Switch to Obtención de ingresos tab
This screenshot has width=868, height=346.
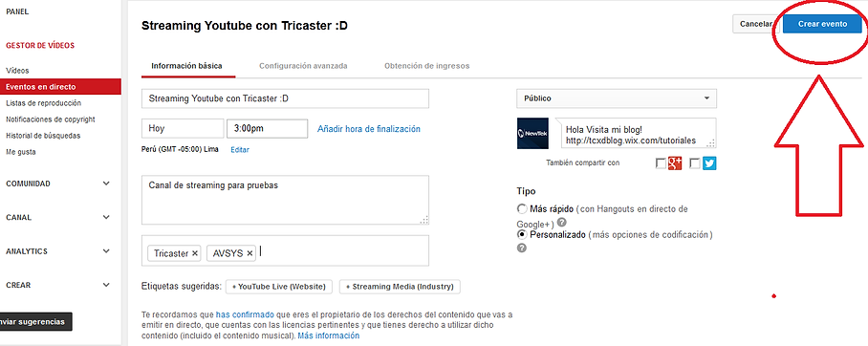point(426,66)
